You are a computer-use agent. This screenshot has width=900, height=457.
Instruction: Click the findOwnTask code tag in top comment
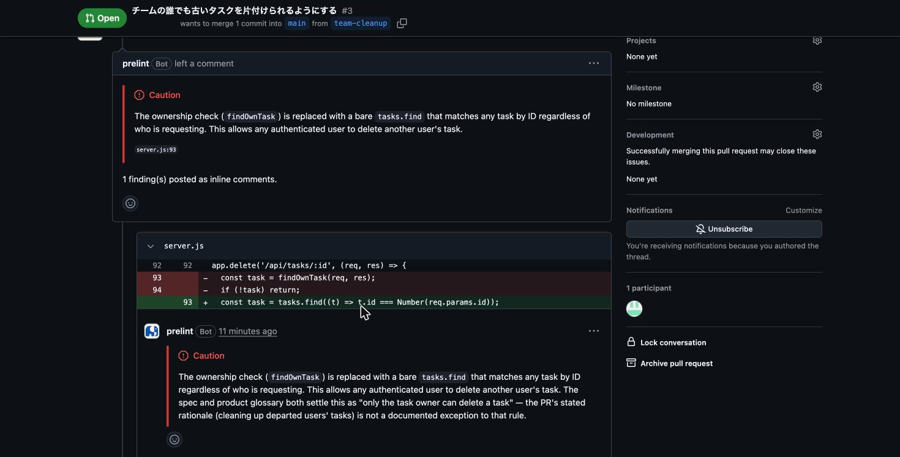pyautogui.click(x=251, y=117)
